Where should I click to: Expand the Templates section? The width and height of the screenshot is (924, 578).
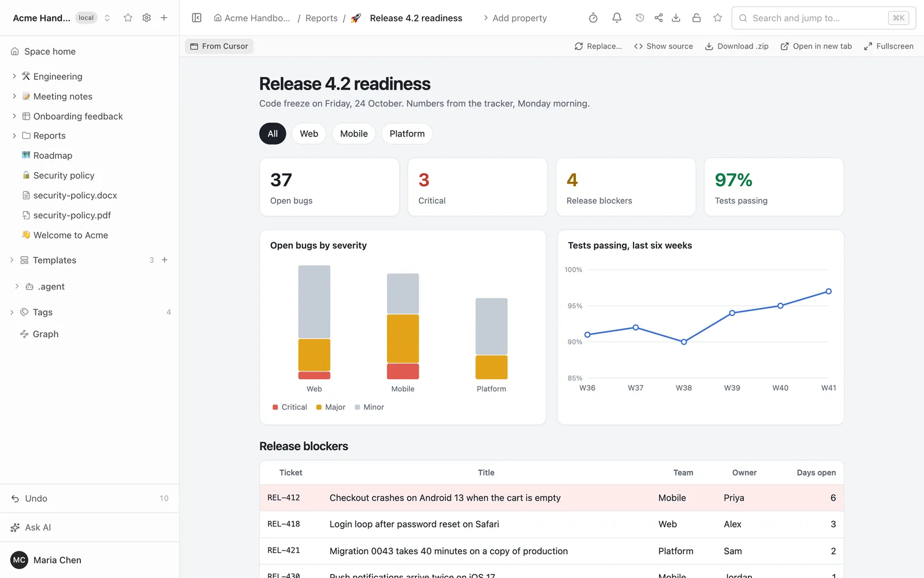point(12,260)
